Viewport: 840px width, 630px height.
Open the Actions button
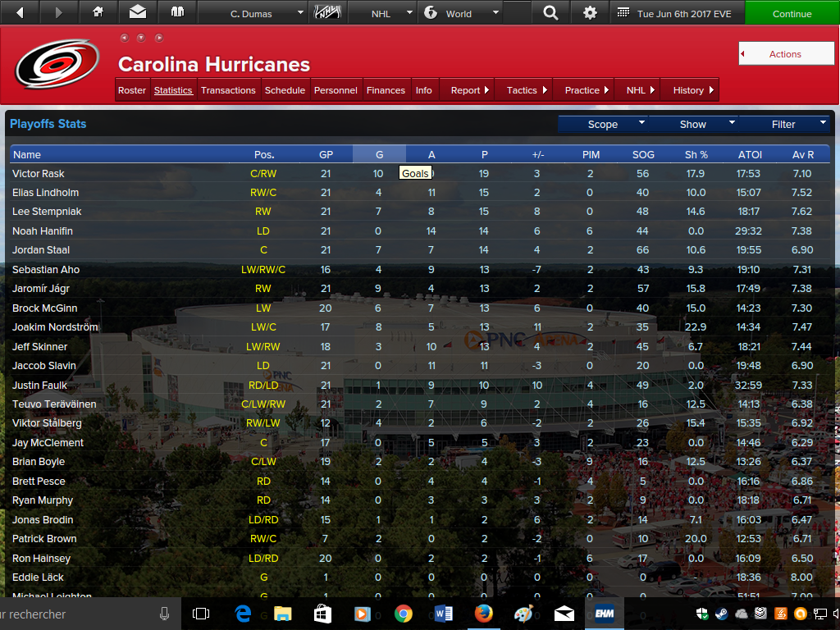coord(786,53)
